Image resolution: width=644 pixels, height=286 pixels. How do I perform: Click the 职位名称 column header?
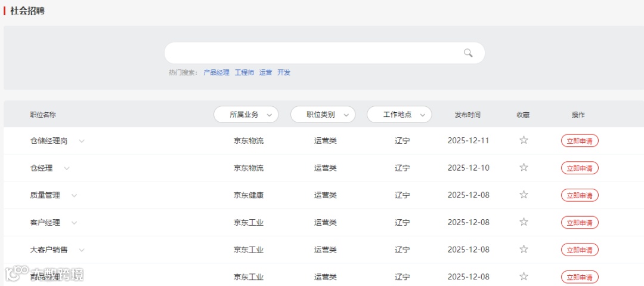click(x=43, y=115)
